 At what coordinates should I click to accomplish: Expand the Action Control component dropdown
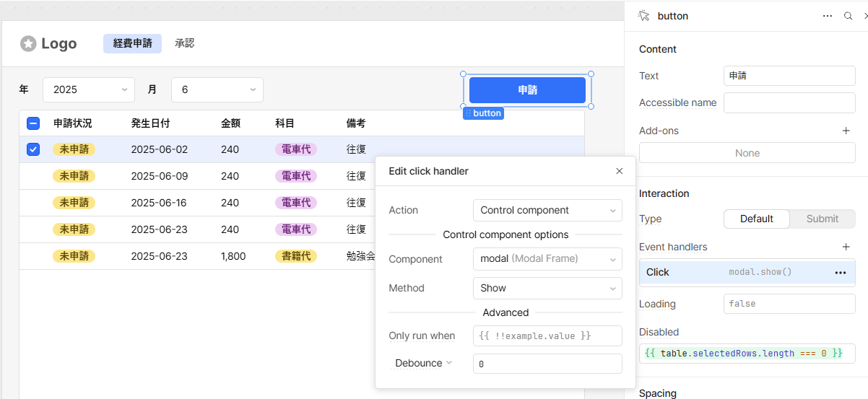tap(547, 210)
